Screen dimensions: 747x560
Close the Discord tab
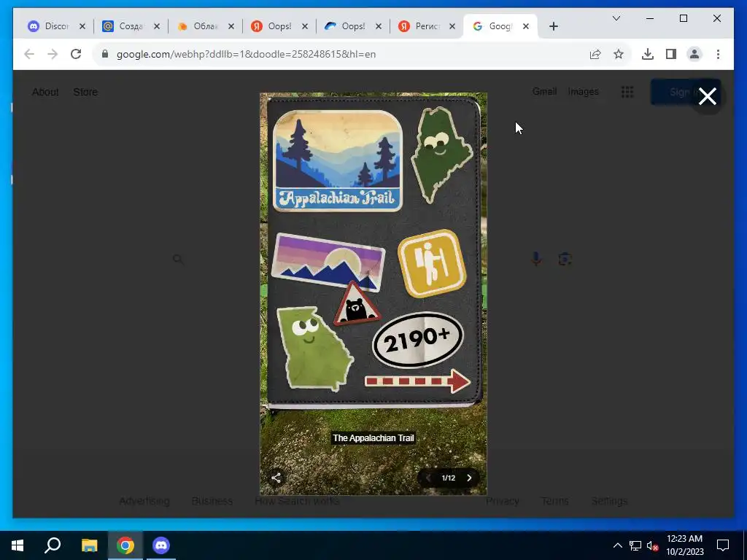pyautogui.click(x=82, y=26)
